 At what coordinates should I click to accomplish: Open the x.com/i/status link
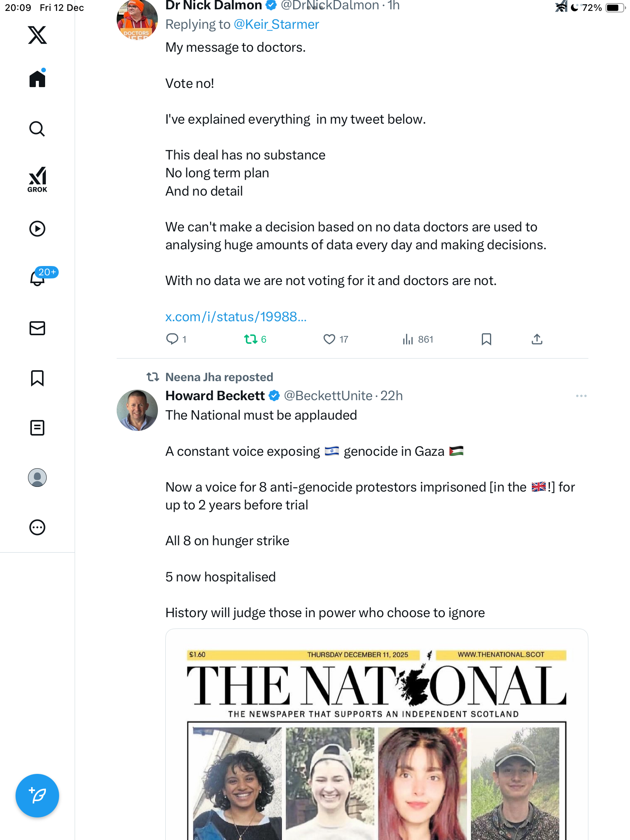click(236, 317)
